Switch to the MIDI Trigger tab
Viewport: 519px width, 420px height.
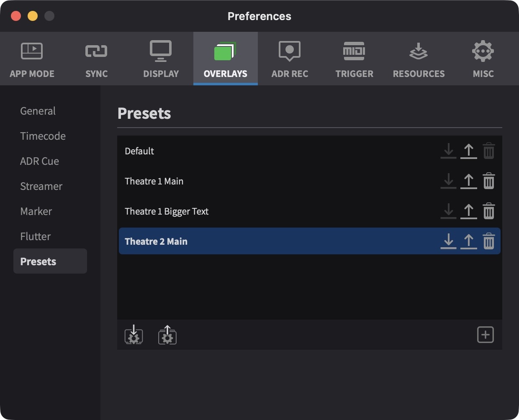[x=355, y=59]
